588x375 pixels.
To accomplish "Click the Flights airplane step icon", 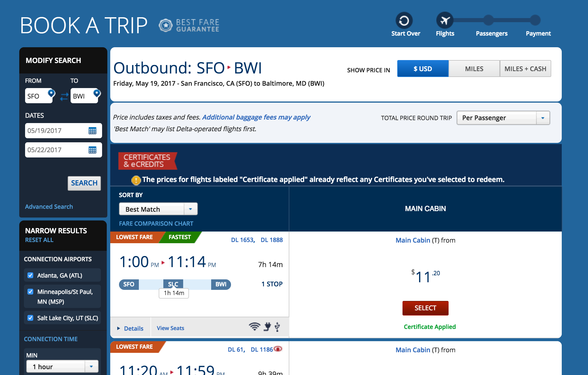I will click(444, 21).
